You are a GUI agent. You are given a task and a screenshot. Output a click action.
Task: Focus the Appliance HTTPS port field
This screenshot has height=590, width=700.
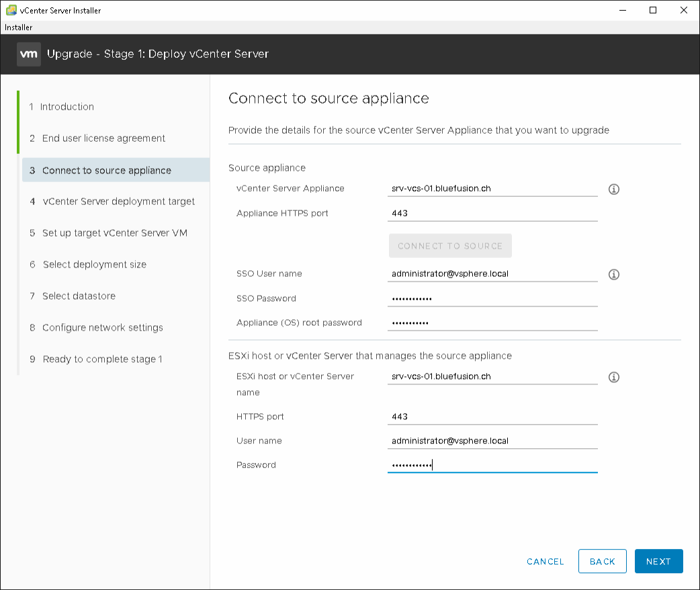tap(492, 214)
